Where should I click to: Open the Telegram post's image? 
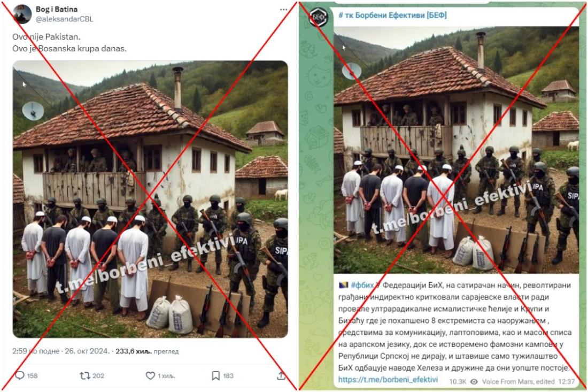(456, 150)
